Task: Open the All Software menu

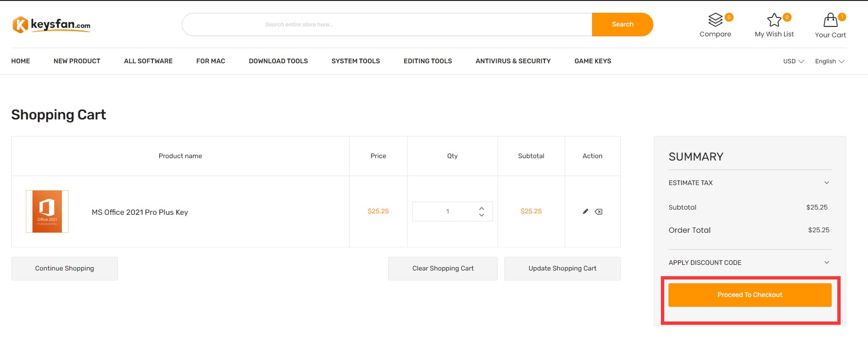Action: [x=148, y=61]
